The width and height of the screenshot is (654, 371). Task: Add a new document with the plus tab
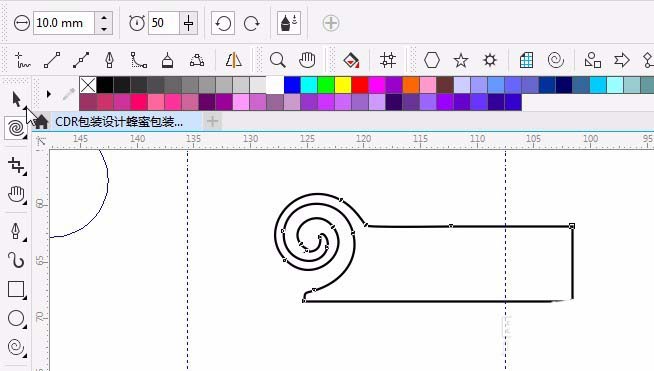tap(213, 121)
